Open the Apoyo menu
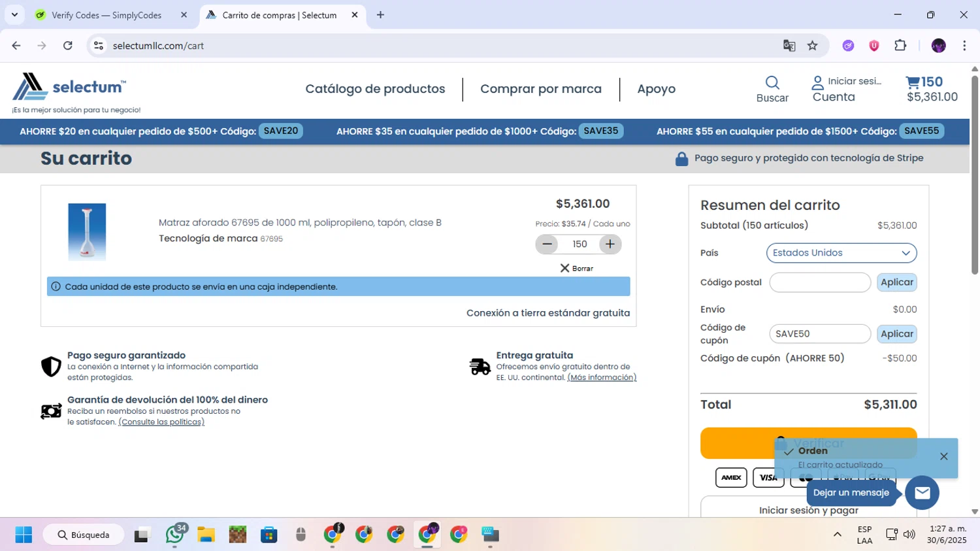Viewport: 980px width, 551px height. 657,89
